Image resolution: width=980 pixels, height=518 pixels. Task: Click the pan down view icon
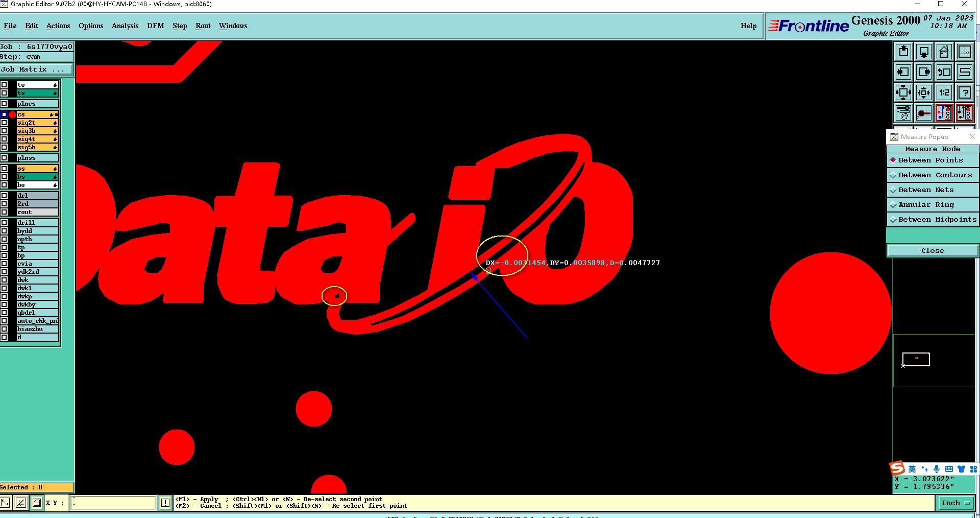[924, 52]
